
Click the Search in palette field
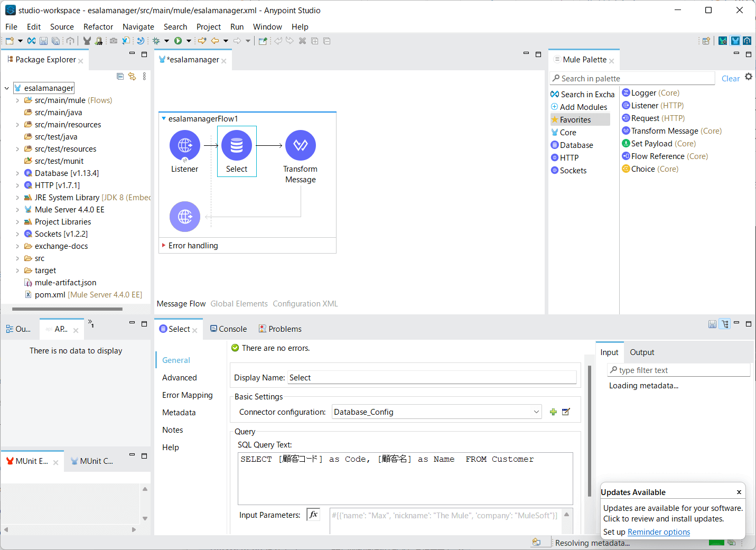(634, 79)
